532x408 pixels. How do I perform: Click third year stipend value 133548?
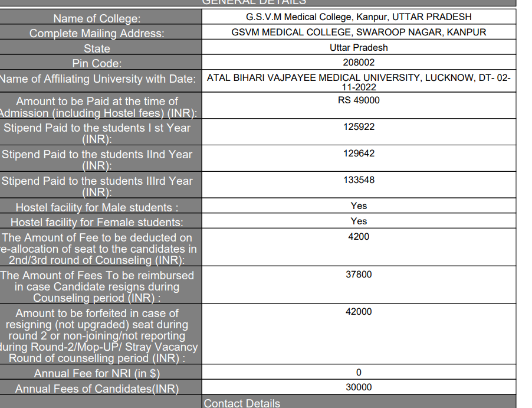tap(359, 180)
